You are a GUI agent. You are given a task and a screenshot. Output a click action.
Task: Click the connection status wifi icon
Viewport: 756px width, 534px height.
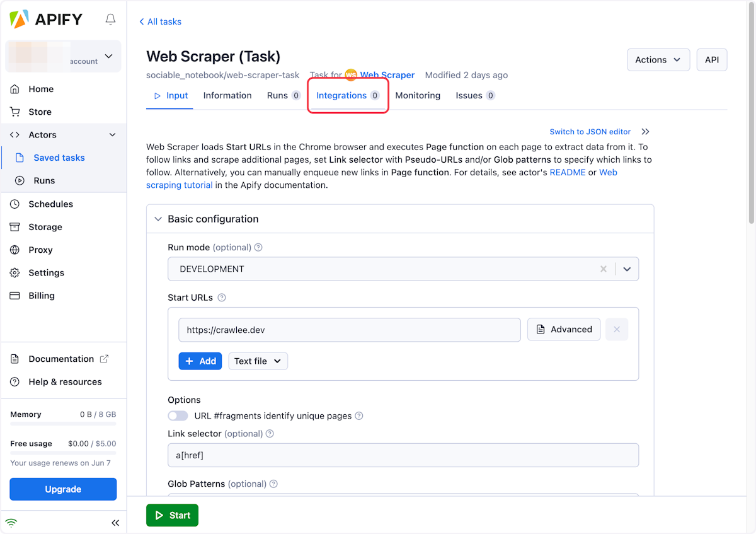[x=11, y=523]
